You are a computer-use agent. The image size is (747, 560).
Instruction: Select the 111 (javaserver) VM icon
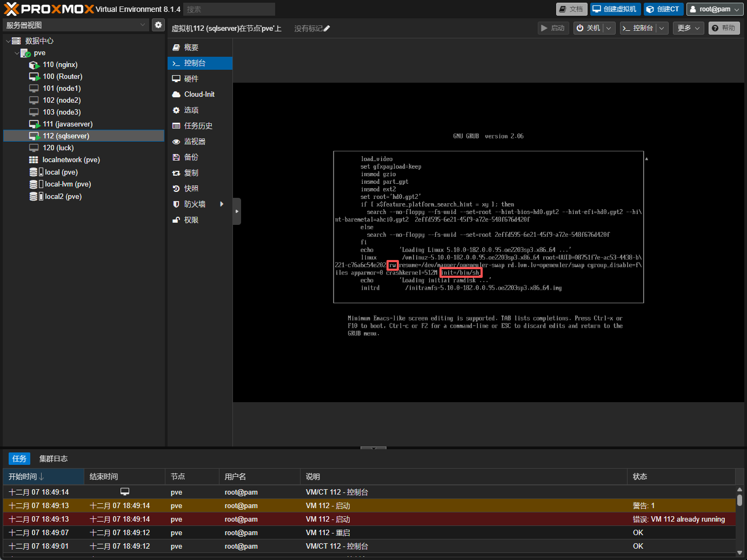point(34,124)
